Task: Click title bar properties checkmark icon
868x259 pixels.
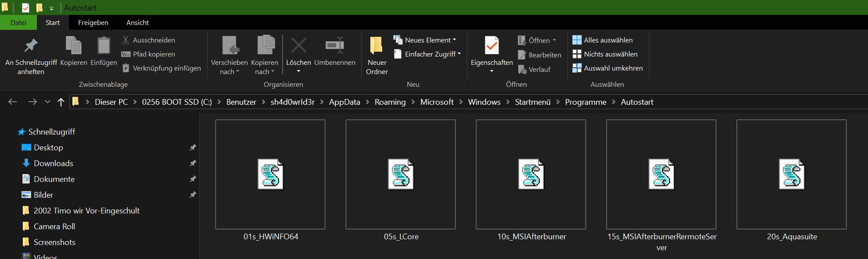Action: coord(26,7)
